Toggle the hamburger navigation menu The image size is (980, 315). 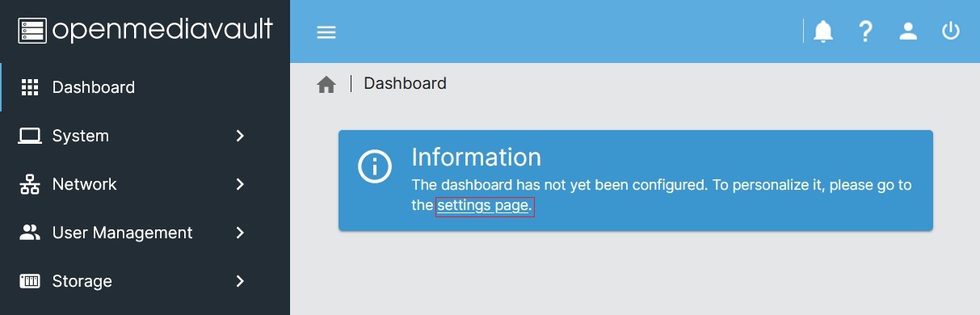click(x=326, y=32)
